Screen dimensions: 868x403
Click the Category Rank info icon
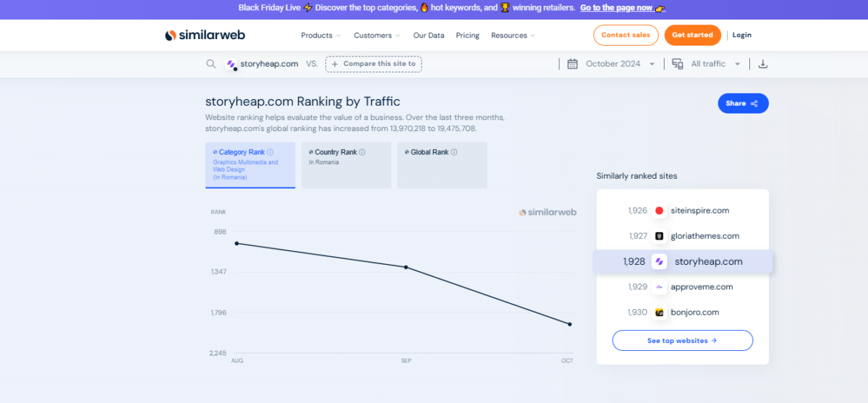271,153
